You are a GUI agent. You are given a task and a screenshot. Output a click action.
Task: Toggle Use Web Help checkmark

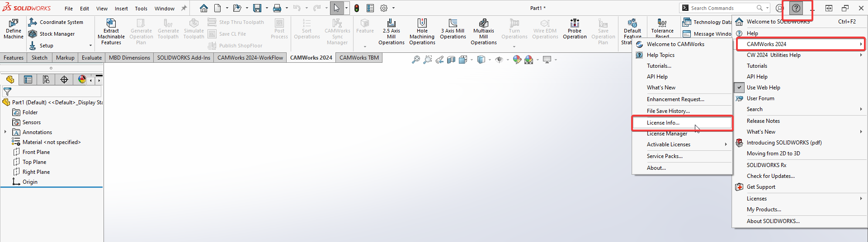tap(739, 88)
